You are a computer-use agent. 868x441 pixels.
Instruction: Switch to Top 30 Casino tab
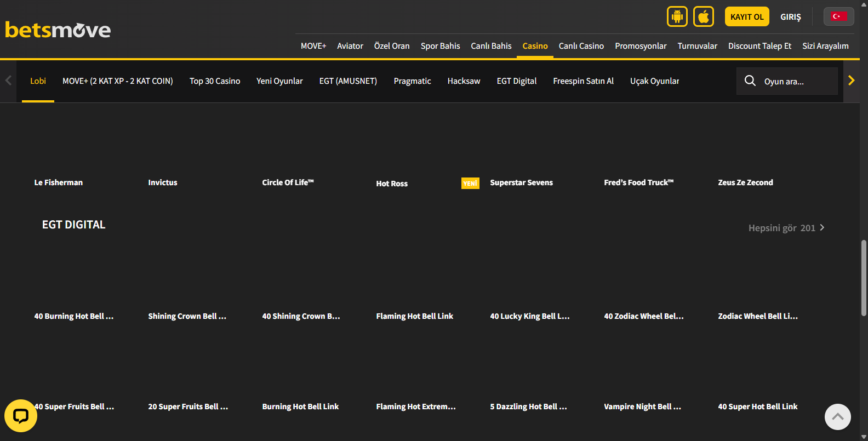[215, 81]
